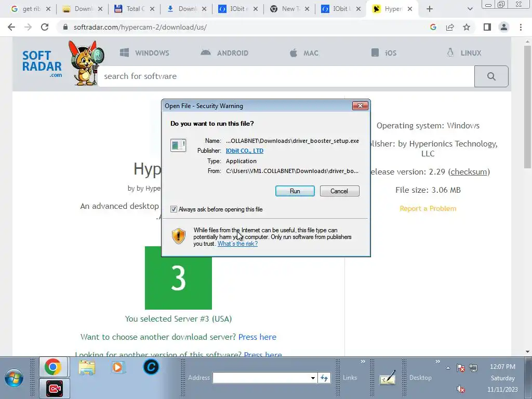Click the scrollbar down arrow
The image size is (532, 399).
point(527,352)
